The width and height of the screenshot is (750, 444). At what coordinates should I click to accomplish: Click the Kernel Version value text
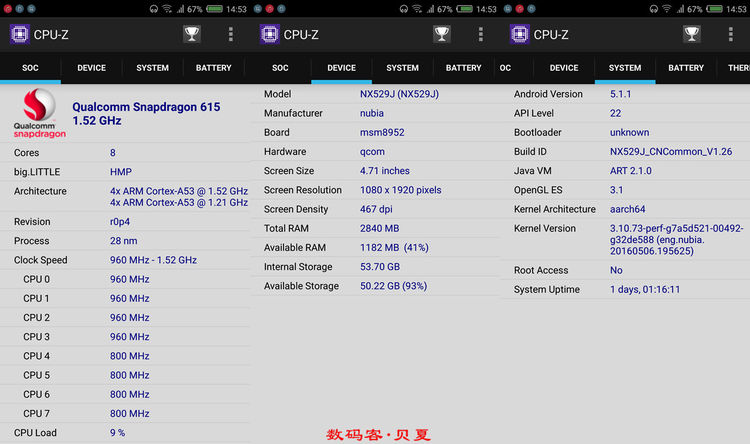(676, 240)
